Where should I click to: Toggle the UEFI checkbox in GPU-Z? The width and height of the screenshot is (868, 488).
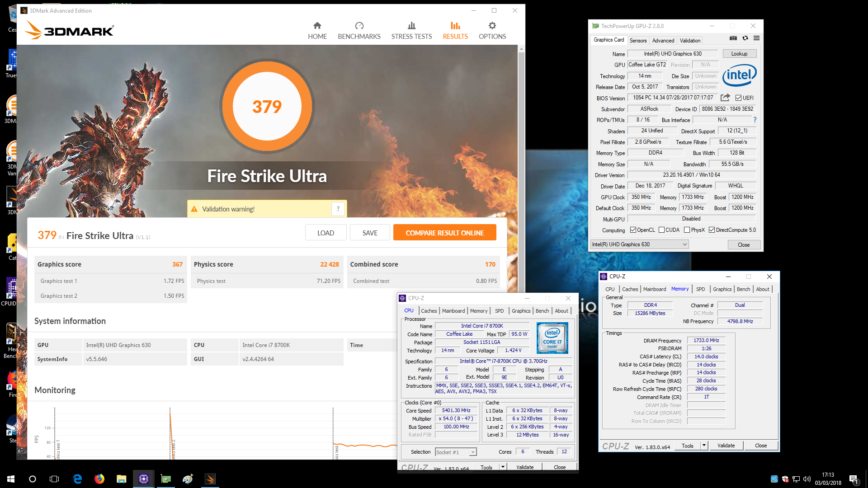click(738, 98)
